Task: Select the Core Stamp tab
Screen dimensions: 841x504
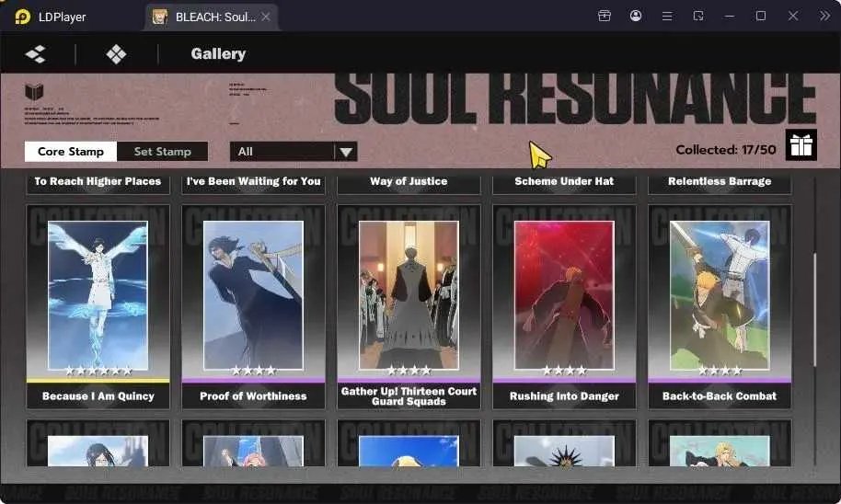Action: tap(71, 152)
